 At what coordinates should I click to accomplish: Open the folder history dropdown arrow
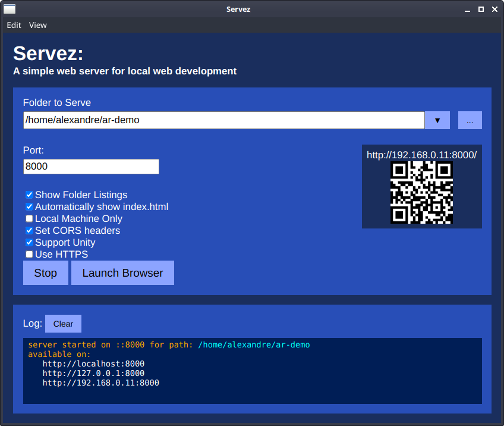(x=437, y=120)
